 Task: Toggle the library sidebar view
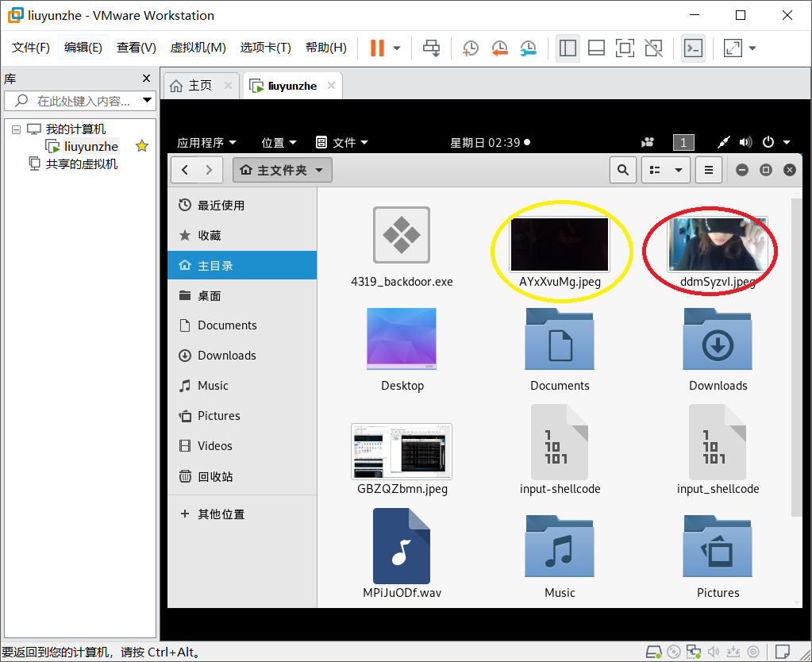click(568, 48)
